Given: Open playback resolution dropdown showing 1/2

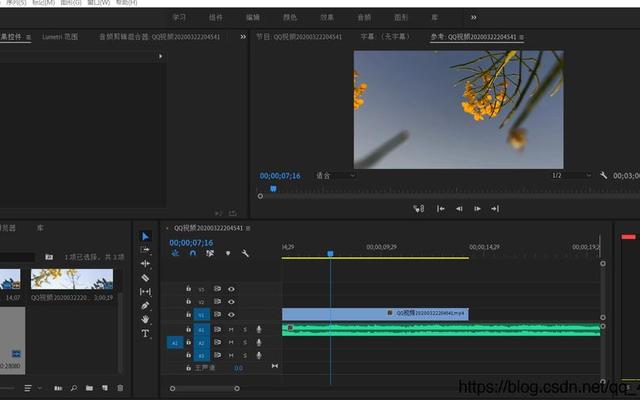Looking at the screenshot, I should [563, 175].
